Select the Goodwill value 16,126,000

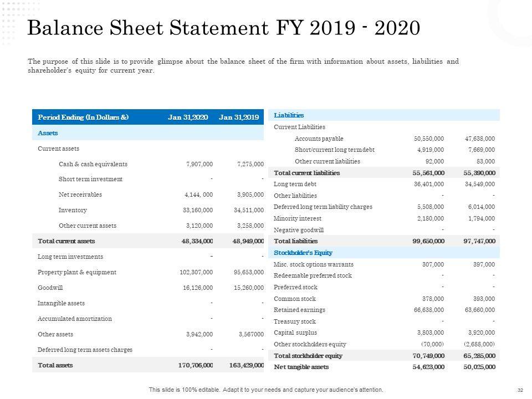(x=198, y=288)
